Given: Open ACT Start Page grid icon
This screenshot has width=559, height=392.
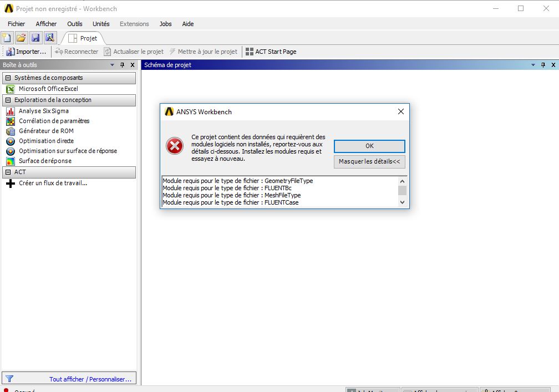Looking at the screenshot, I should (250, 52).
